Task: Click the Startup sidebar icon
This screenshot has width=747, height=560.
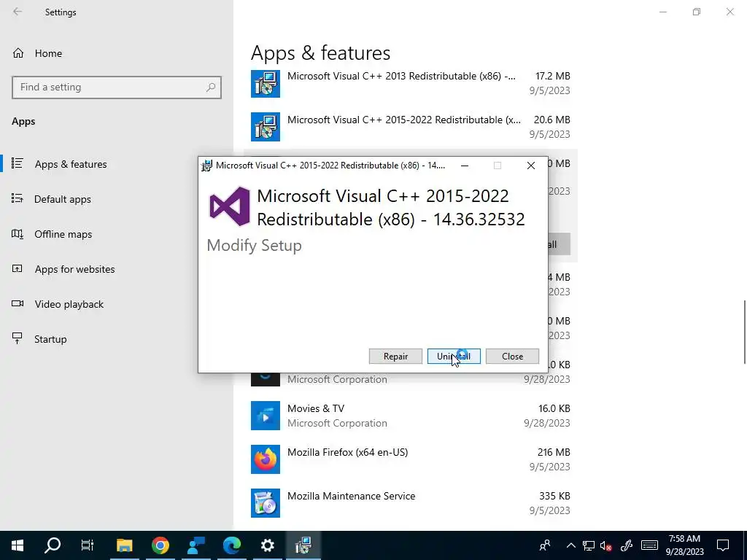Action: pos(18,338)
